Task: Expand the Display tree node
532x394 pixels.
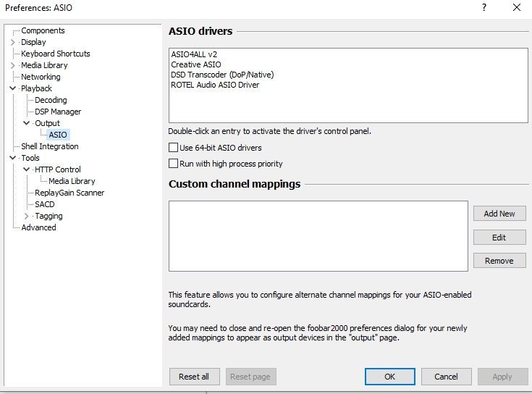Action: [x=13, y=42]
